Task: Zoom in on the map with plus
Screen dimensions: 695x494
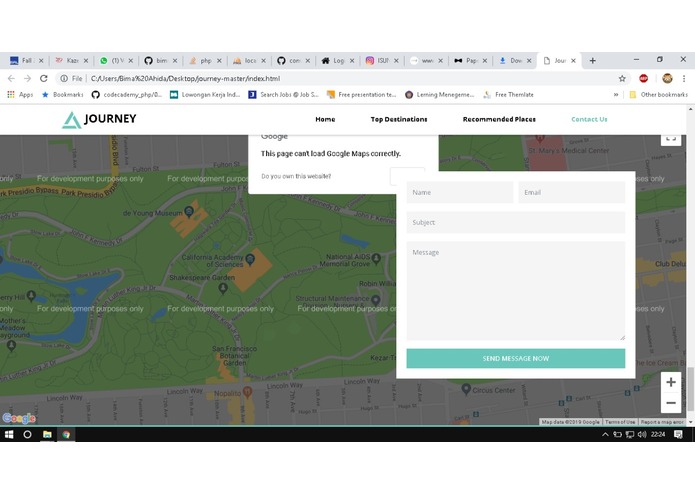Action: [671, 382]
